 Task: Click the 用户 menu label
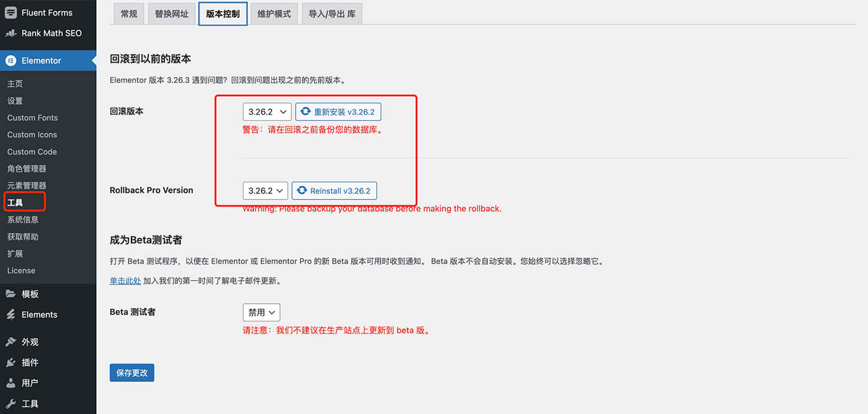point(30,383)
